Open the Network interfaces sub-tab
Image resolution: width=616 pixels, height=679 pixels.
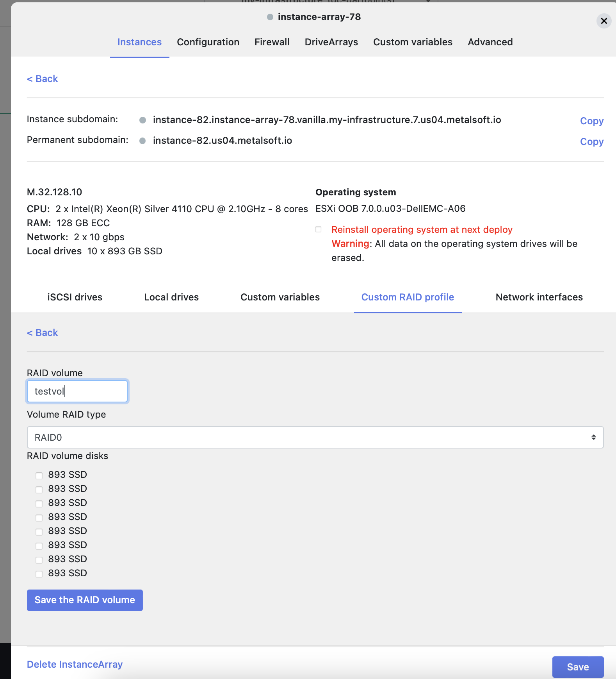coord(539,297)
